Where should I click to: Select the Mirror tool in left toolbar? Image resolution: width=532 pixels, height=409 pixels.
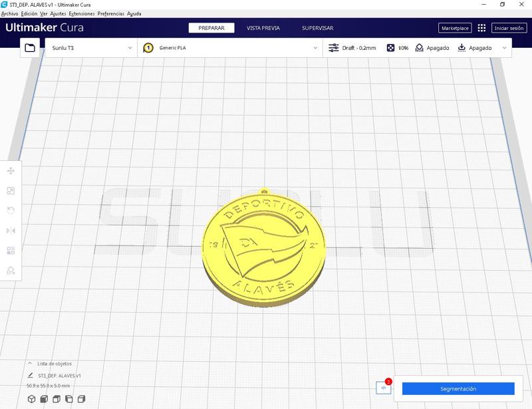11,231
